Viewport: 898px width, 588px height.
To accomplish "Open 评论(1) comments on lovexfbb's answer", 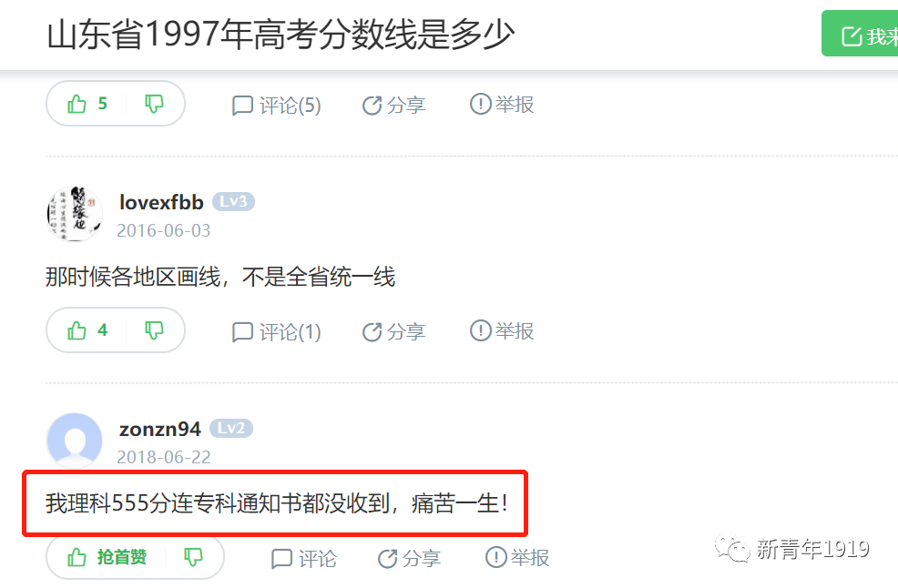I will coord(277,332).
